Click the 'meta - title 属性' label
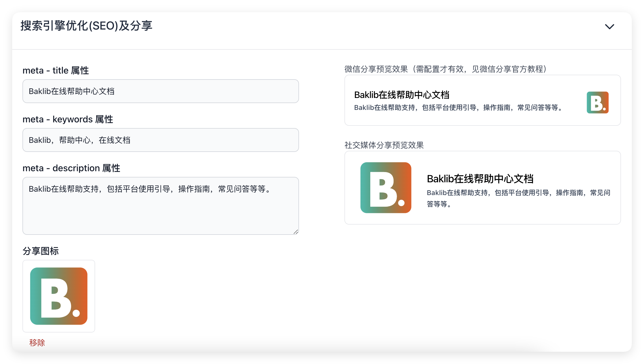The height and width of the screenshot is (364, 644). 56,70
